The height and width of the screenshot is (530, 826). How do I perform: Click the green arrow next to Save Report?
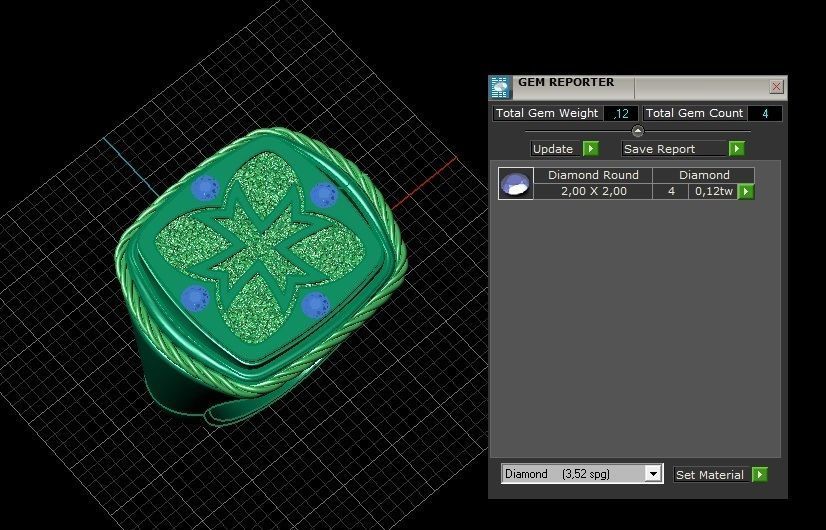coord(736,149)
